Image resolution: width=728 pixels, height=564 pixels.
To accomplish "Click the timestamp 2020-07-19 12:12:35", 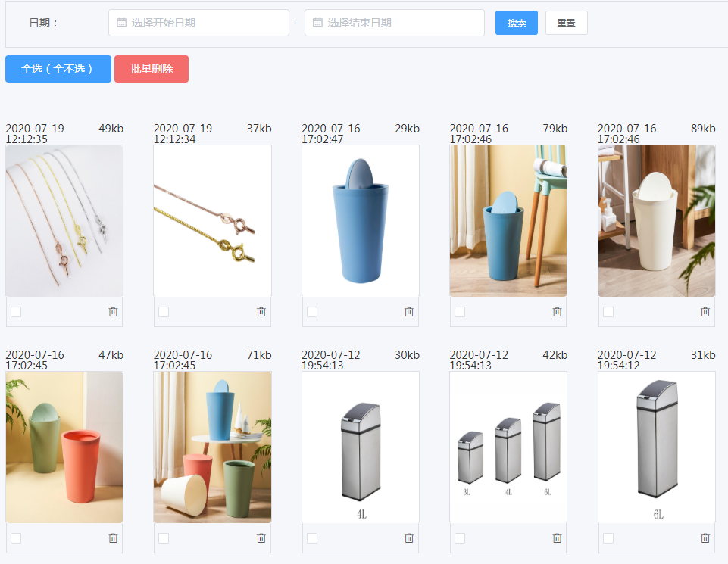I will [35, 133].
